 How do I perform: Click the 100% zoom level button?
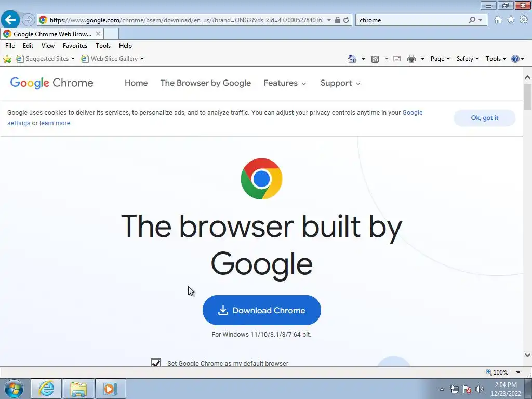pyautogui.click(x=497, y=372)
